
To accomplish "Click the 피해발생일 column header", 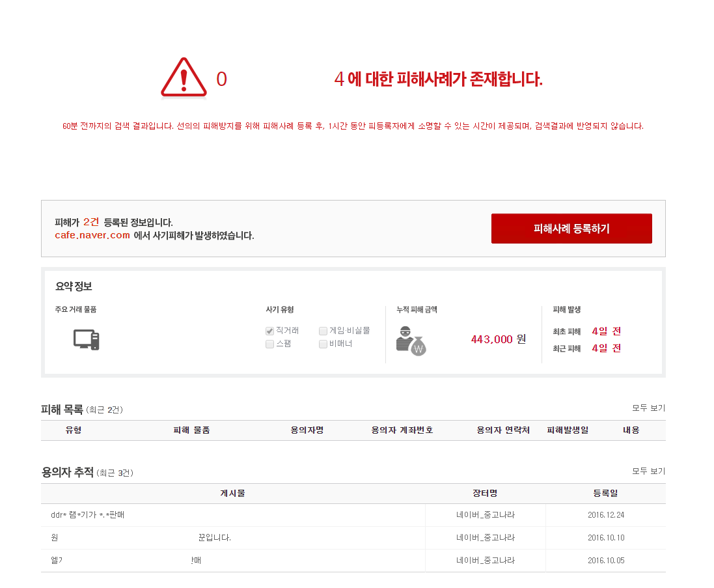I will tap(568, 430).
